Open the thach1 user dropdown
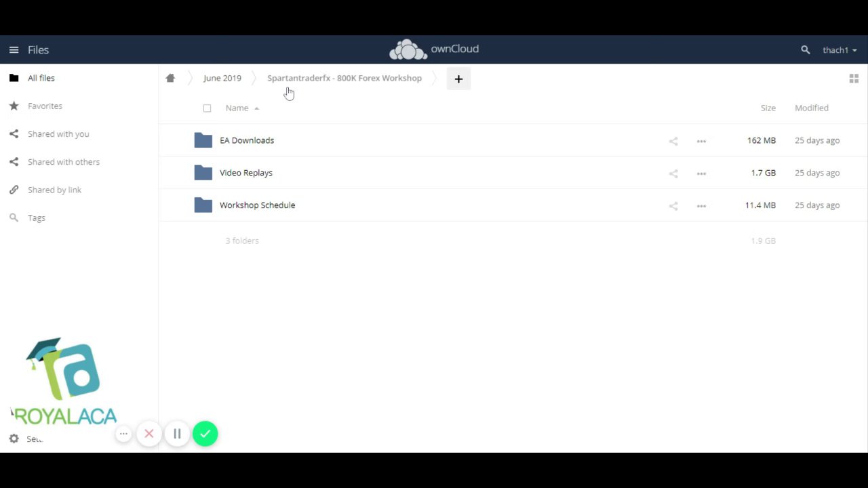This screenshot has height=488, width=868. [x=840, y=50]
